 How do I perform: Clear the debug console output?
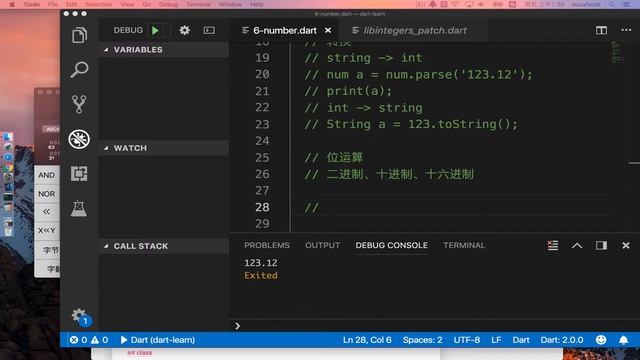553,245
